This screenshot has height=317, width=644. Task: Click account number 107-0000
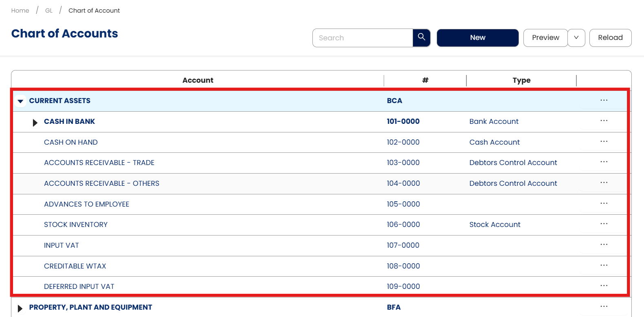tap(403, 245)
